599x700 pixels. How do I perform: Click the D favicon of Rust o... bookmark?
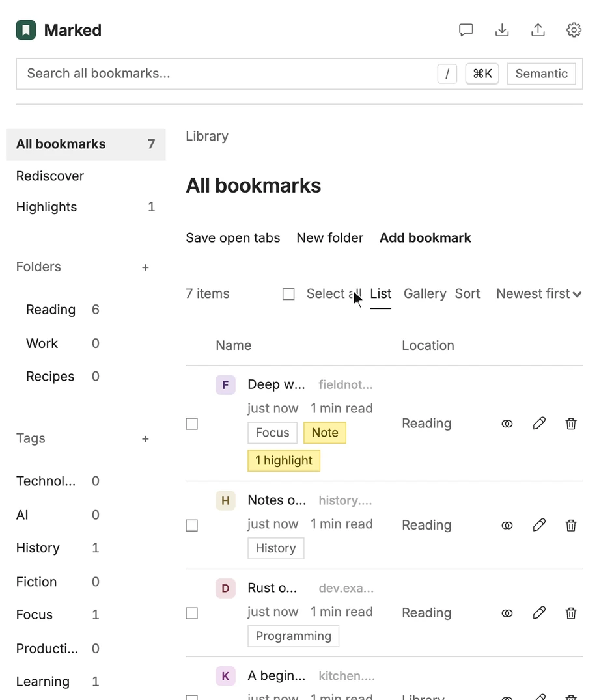pos(225,588)
